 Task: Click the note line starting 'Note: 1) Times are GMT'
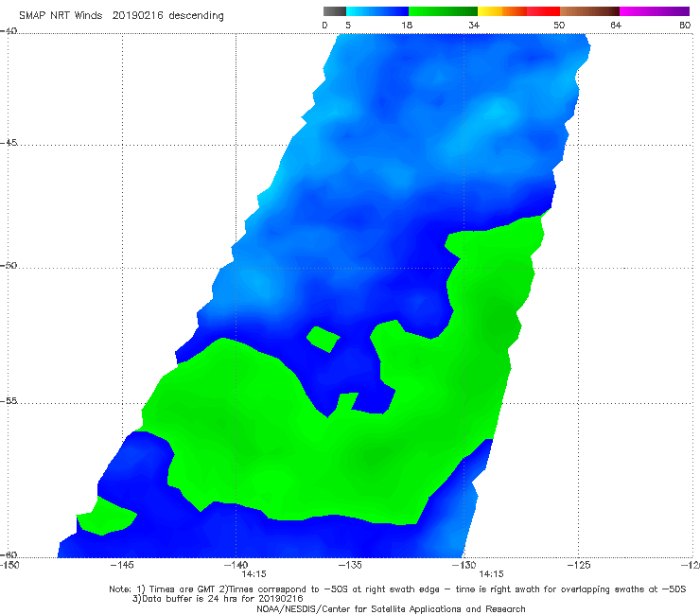[x=397, y=589]
